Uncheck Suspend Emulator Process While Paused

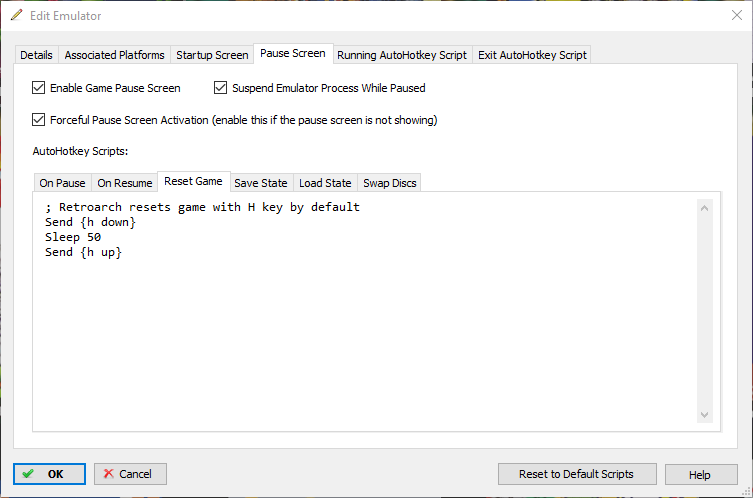[221, 88]
